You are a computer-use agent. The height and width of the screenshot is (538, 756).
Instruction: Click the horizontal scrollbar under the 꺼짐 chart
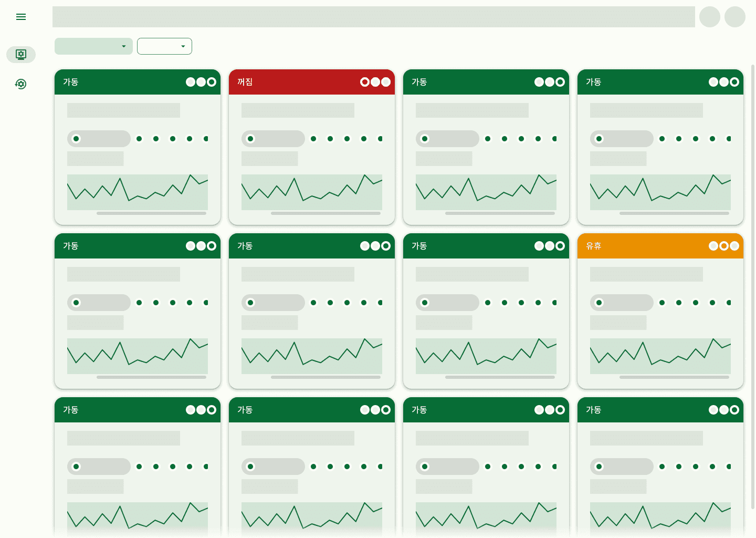(325, 213)
